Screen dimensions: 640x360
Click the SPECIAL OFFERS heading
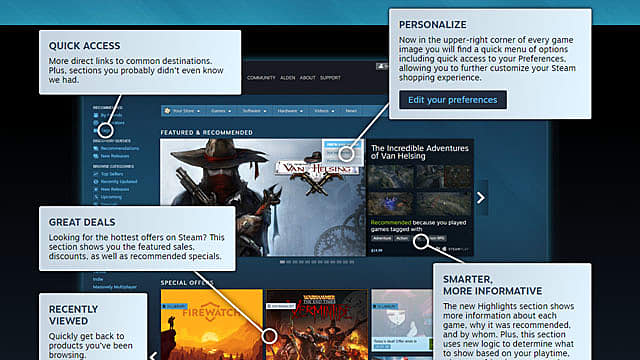pyautogui.click(x=187, y=283)
